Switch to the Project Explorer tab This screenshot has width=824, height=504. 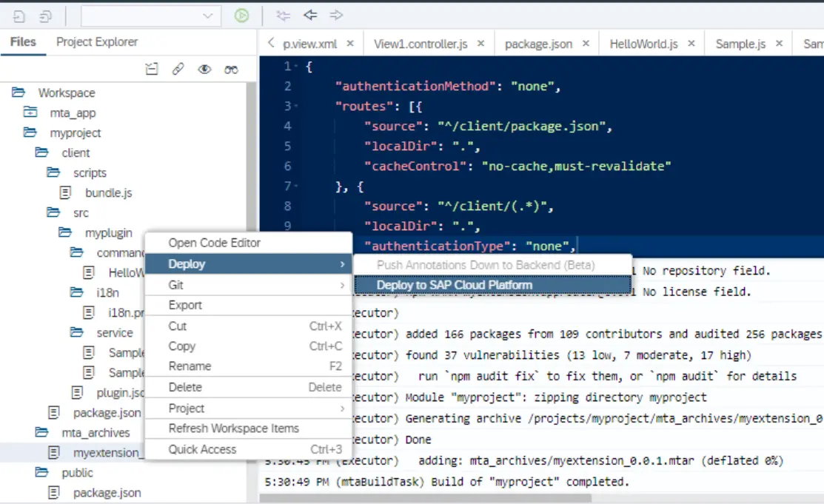97,41
